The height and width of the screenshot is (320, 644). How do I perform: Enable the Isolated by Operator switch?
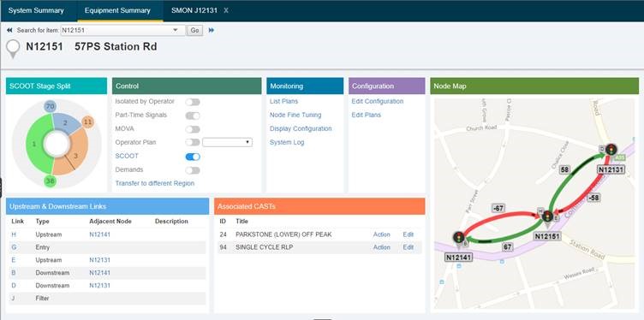(193, 102)
